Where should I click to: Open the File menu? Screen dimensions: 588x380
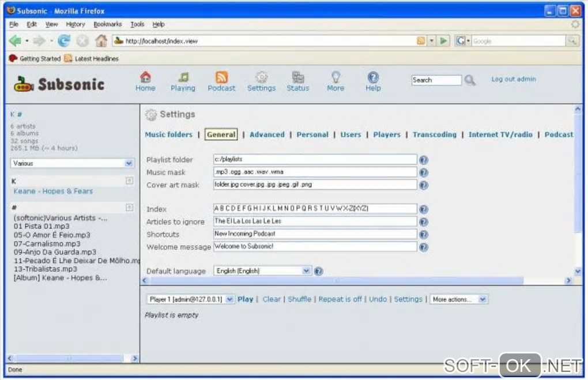(14, 24)
